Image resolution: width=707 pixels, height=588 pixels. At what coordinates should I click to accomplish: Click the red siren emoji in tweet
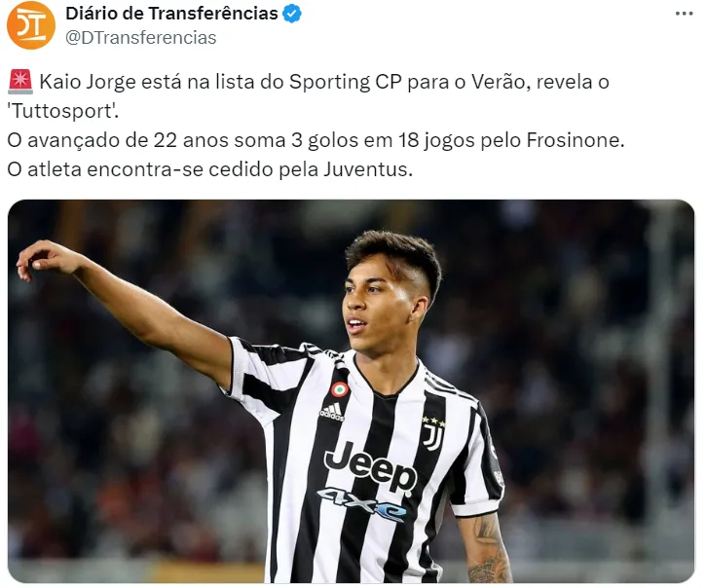[x=20, y=82]
